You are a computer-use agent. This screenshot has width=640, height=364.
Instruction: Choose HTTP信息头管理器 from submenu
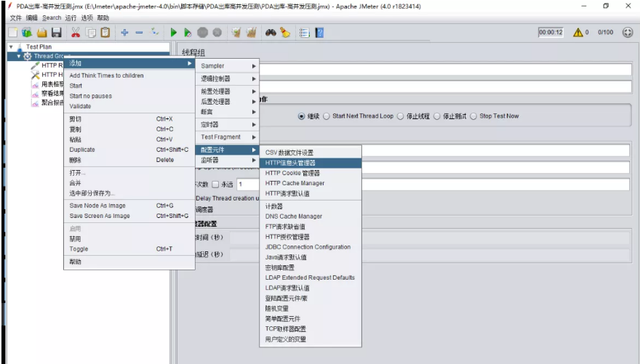coord(311,163)
